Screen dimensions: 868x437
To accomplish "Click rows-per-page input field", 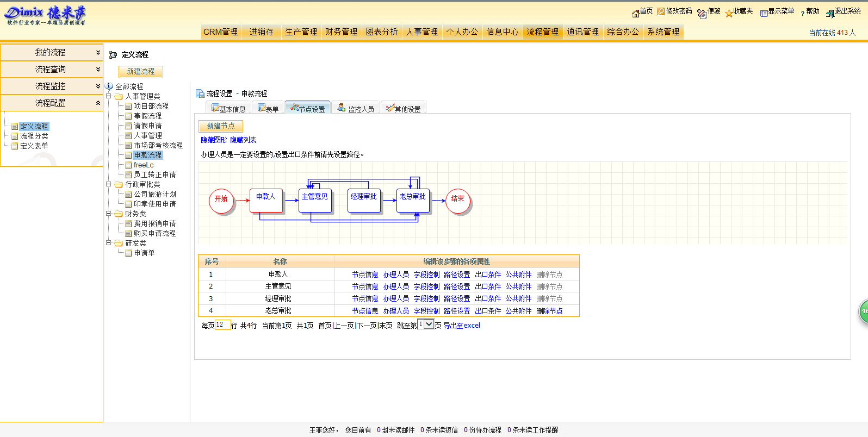I will 223,324.
